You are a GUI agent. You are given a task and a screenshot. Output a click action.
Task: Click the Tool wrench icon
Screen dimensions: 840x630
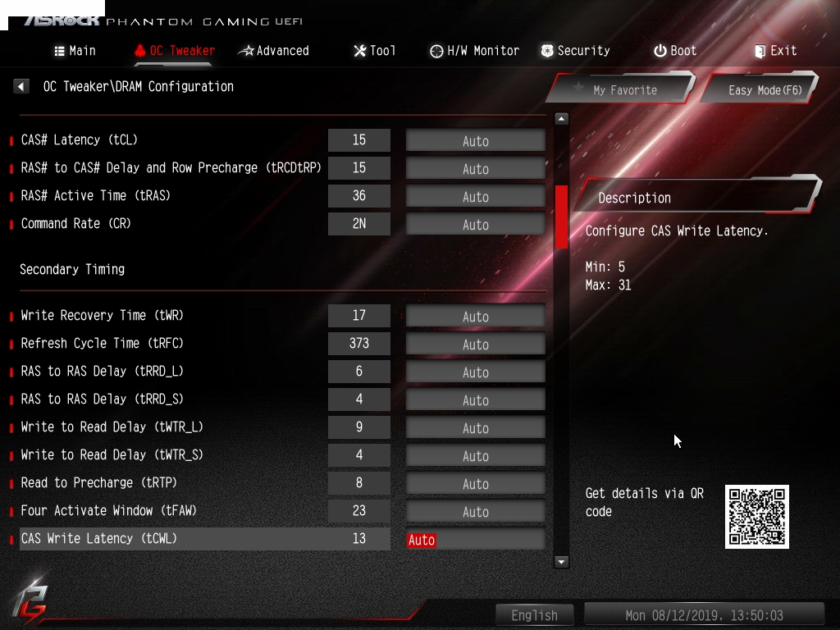point(360,51)
